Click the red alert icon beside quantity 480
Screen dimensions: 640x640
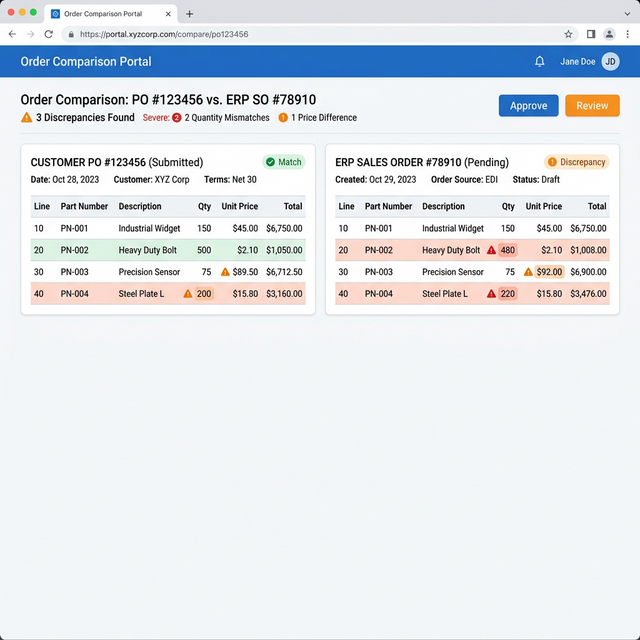point(491,250)
